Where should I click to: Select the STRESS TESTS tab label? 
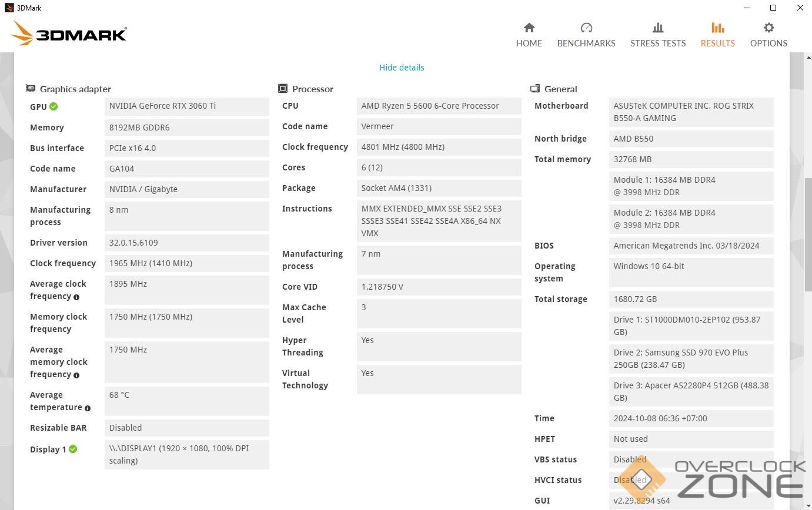pyautogui.click(x=658, y=43)
